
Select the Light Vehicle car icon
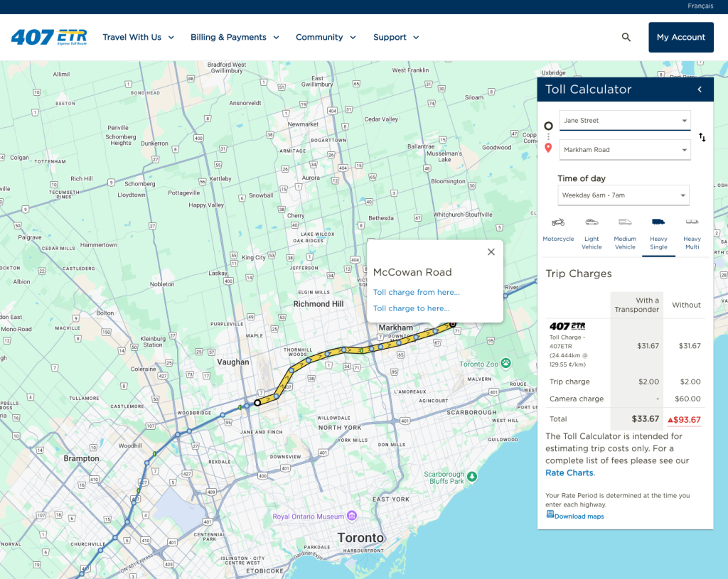[591, 222]
